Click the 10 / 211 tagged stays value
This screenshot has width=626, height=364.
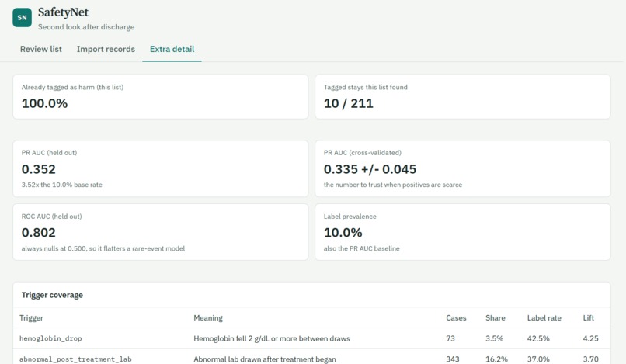coord(348,103)
